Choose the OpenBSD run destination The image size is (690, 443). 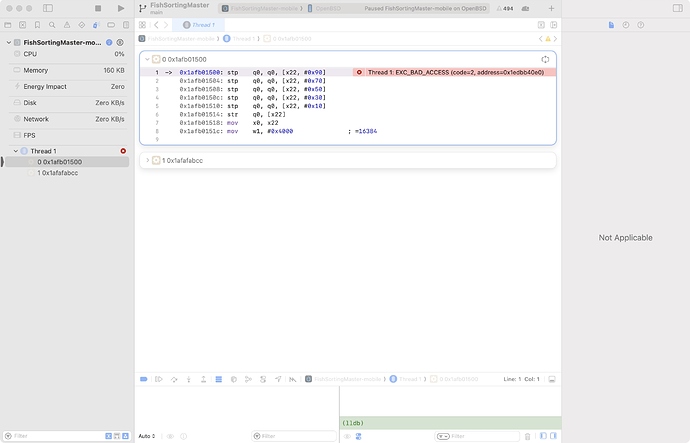click(324, 8)
